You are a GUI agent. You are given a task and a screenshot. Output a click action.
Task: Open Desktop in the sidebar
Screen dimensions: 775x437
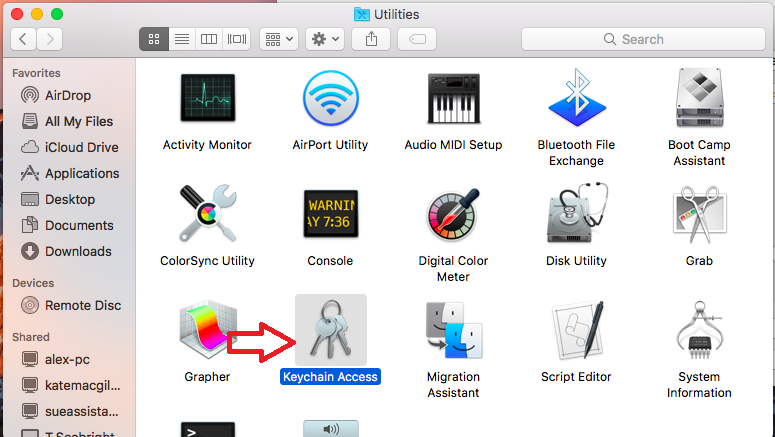coord(58,199)
